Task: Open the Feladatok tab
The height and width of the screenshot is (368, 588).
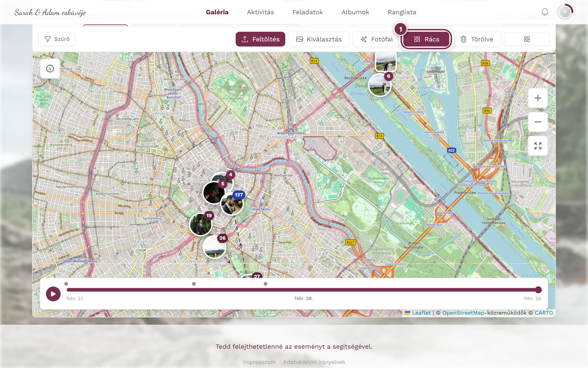Action: (x=308, y=12)
